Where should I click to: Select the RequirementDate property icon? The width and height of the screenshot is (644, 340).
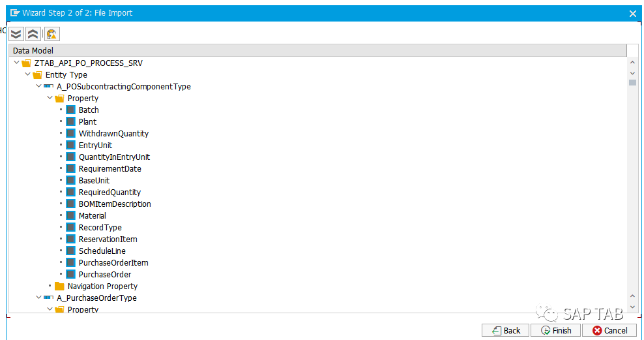click(70, 168)
